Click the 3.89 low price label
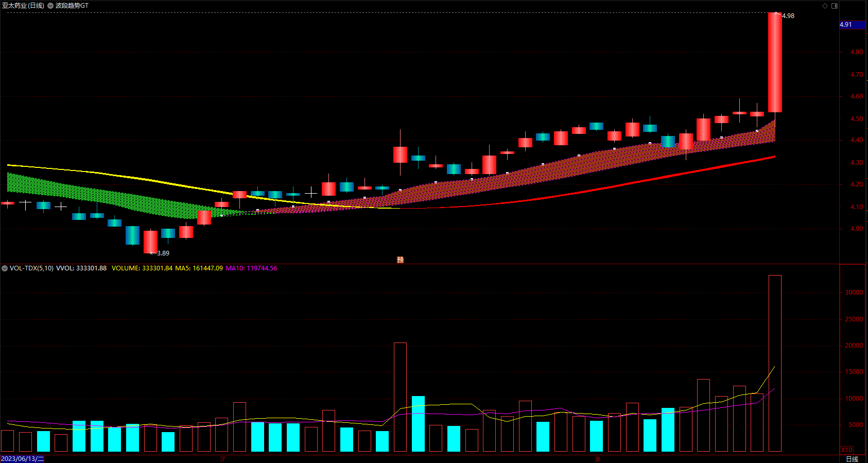The image size is (868, 463). (x=163, y=253)
